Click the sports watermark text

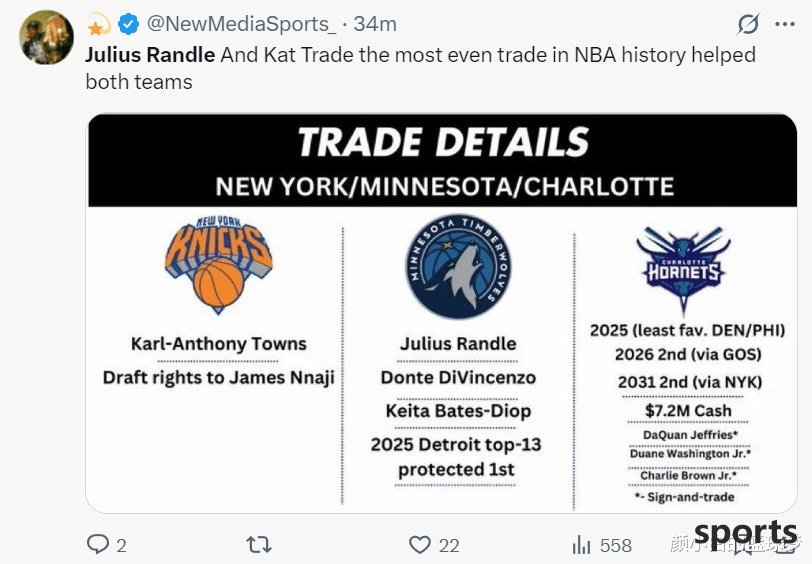point(745,533)
